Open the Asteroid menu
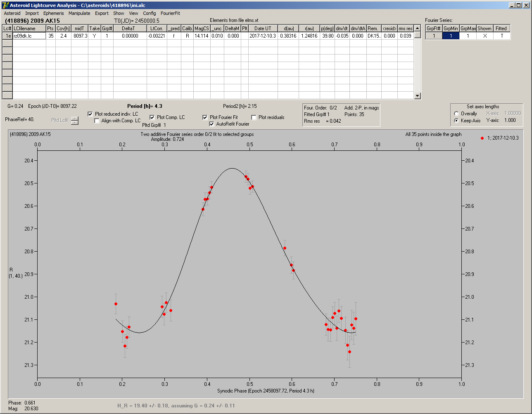 pyautogui.click(x=12, y=13)
